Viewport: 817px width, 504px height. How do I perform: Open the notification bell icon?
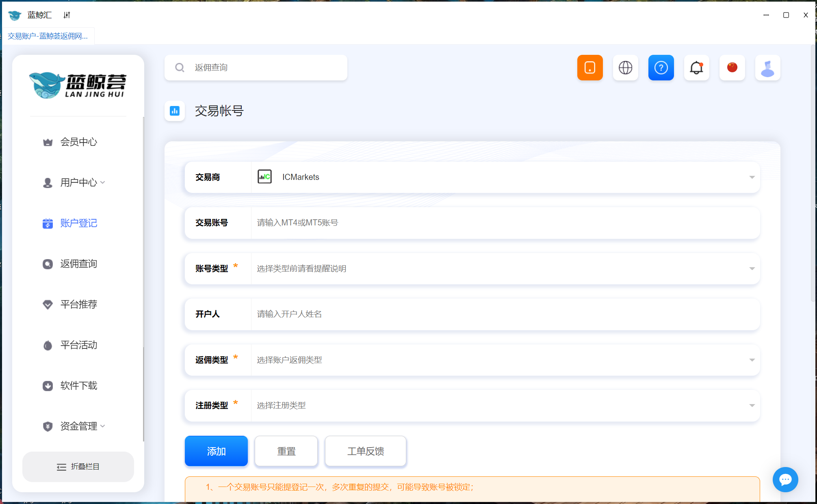[x=696, y=67]
